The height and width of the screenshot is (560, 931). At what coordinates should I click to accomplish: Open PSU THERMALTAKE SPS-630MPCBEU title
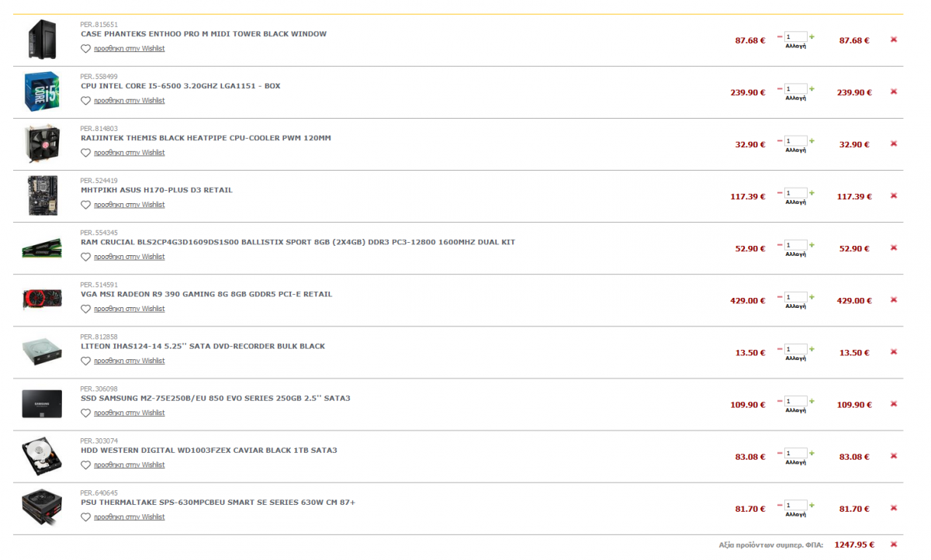pyautogui.click(x=218, y=502)
